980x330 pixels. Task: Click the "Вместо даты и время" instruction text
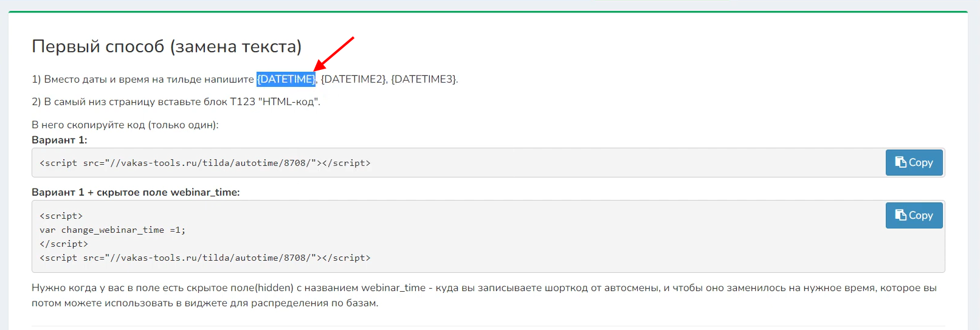(143, 80)
